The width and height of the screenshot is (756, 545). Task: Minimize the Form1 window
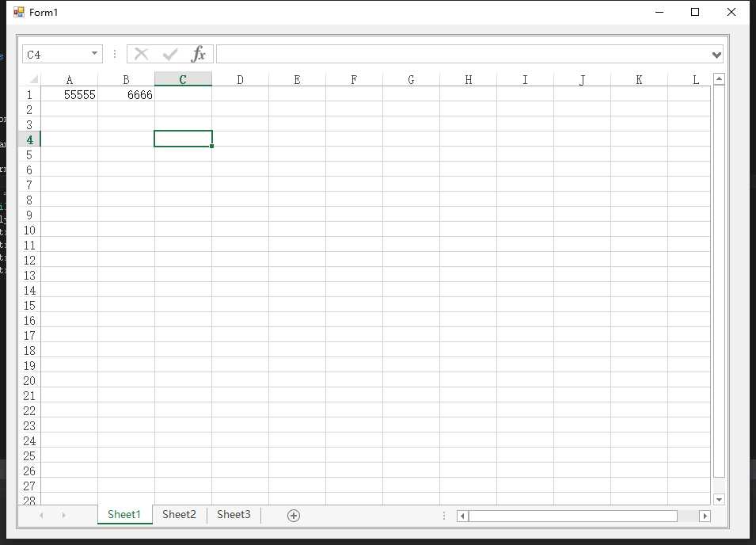(x=659, y=12)
